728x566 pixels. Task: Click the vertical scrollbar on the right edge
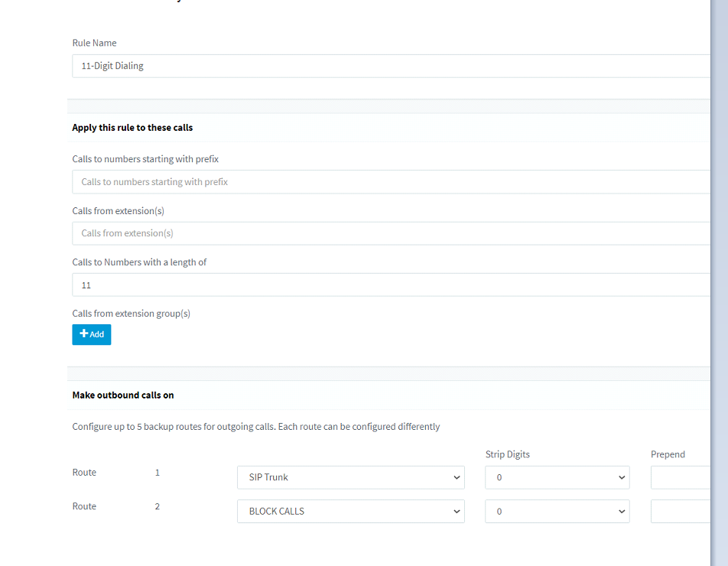pyautogui.click(x=719, y=283)
